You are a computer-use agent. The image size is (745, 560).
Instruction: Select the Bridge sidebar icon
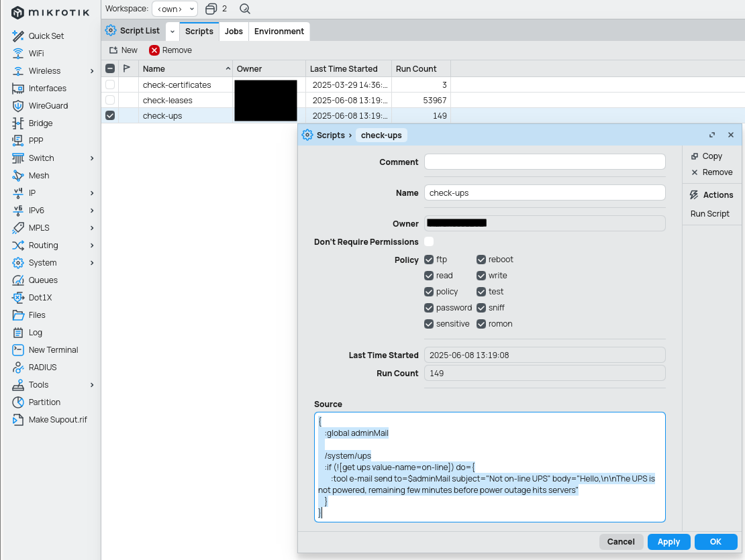18,123
